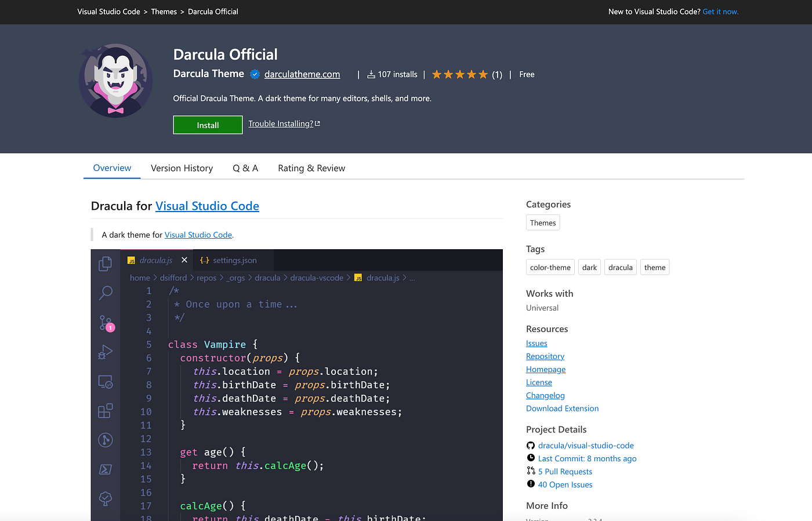Click line number 5 in the editor gutter
The width and height of the screenshot is (812, 521).
point(148,344)
